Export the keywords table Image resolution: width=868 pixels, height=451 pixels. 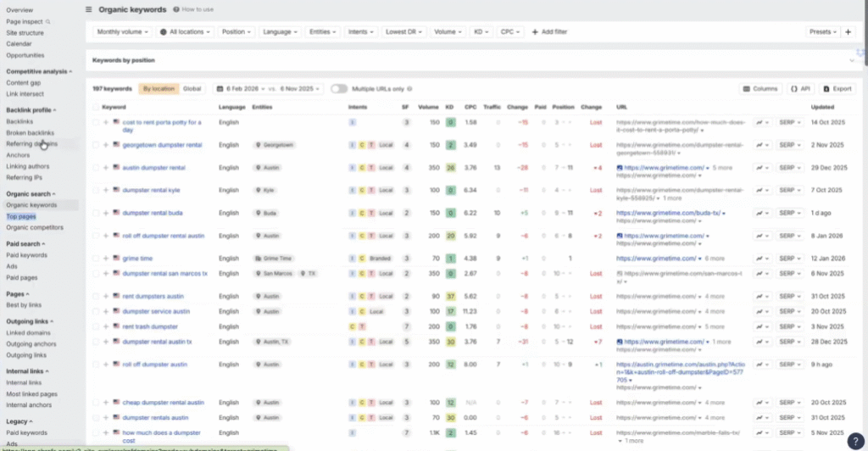[837, 88]
